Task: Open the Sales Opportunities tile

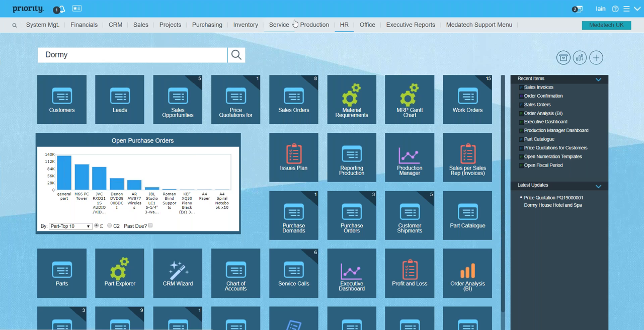Action: point(178,100)
